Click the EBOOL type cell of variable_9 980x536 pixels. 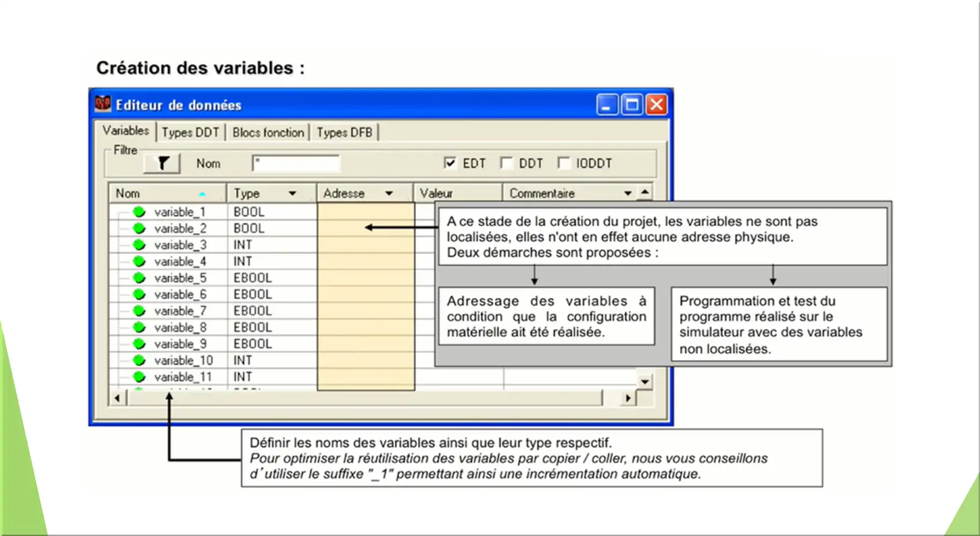pos(272,344)
